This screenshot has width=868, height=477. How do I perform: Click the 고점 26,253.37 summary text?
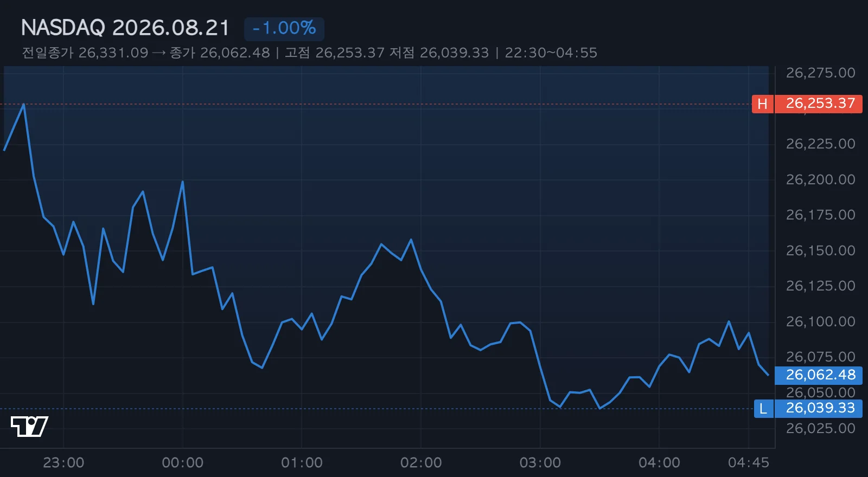[x=335, y=53]
